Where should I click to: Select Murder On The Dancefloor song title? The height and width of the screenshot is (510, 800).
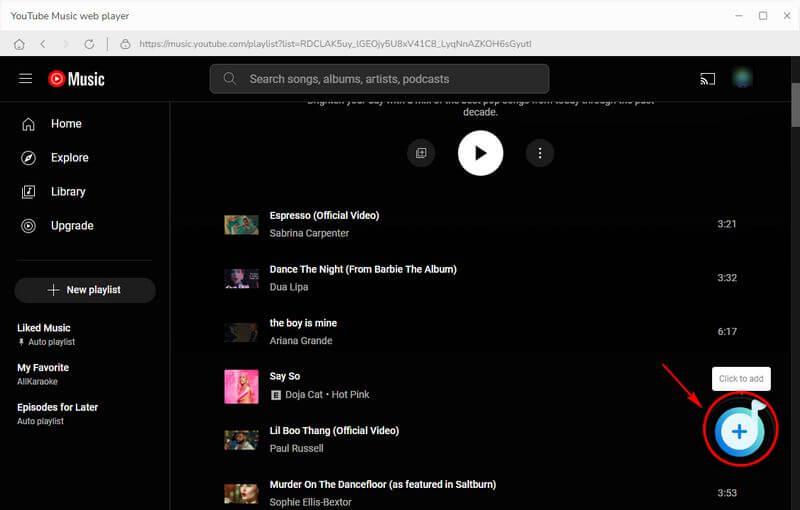[x=383, y=484]
